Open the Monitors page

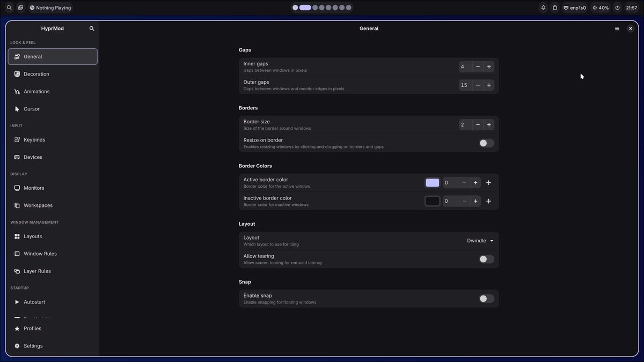click(x=53, y=188)
